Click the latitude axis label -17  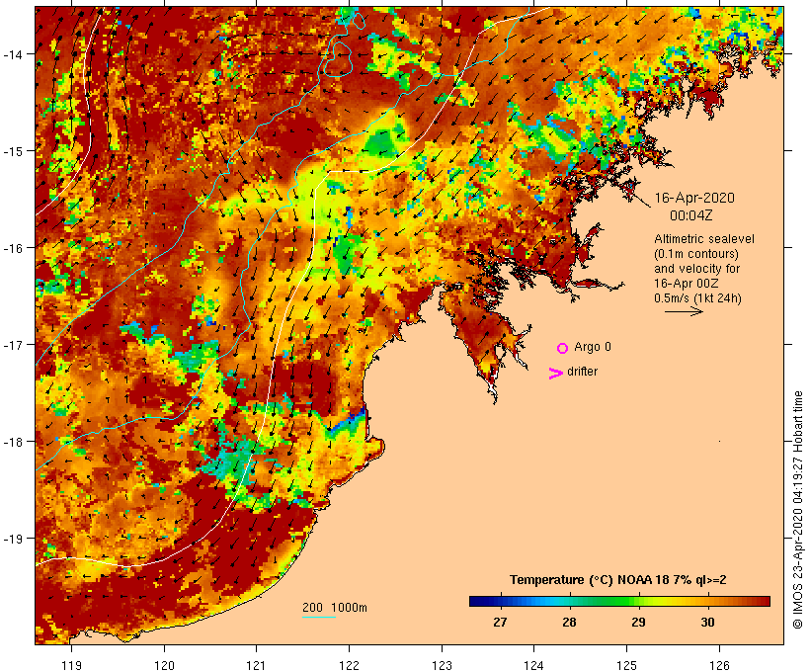click(x=13, y=345)
